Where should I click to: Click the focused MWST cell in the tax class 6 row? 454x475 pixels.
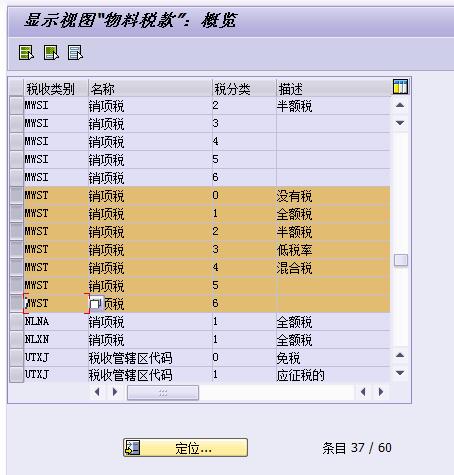[56, 304]
